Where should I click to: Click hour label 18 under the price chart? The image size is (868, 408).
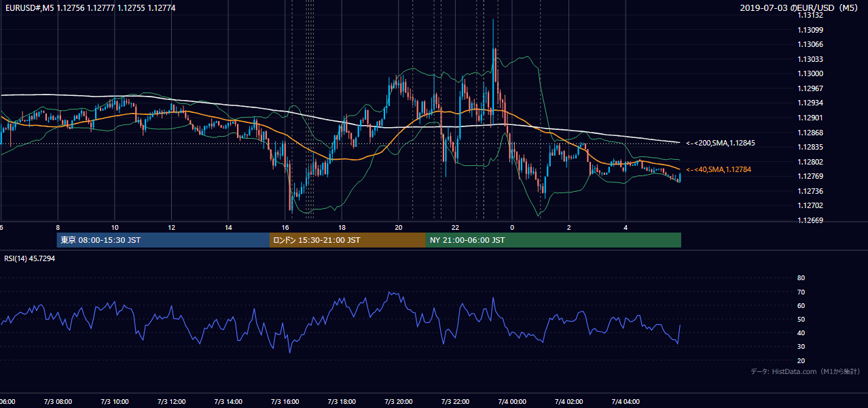pyautogui.click(x=342, y=227)
